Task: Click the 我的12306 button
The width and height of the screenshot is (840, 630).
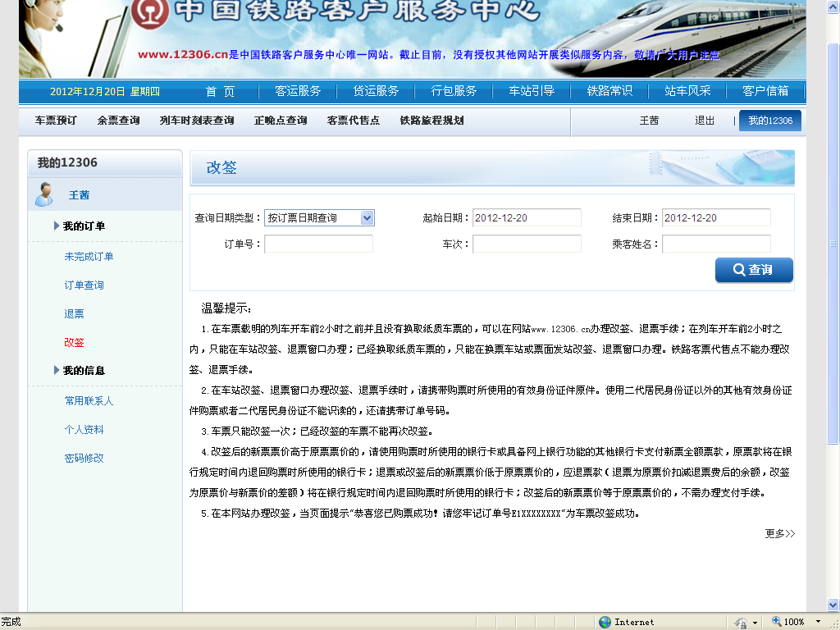Action: pyautogui.click(x=770, y=121)
